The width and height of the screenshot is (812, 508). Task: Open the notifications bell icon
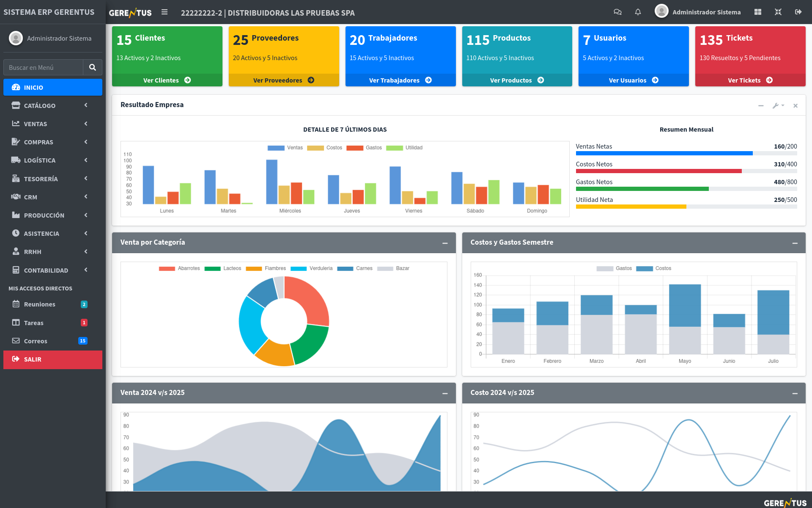pos(638,12)
